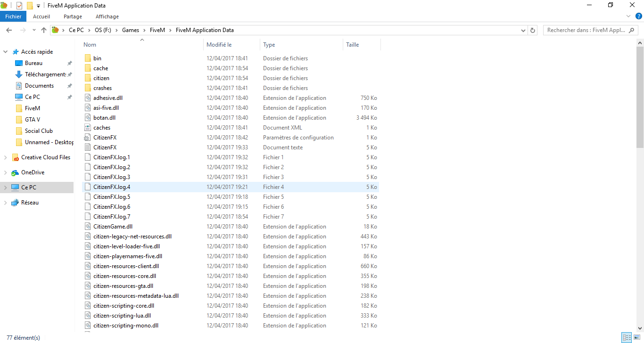The width and height of the screenshot is (644, 343).
Task: Select citizen-level-loader-five.dll file
Action: click(x=126, y=246)
